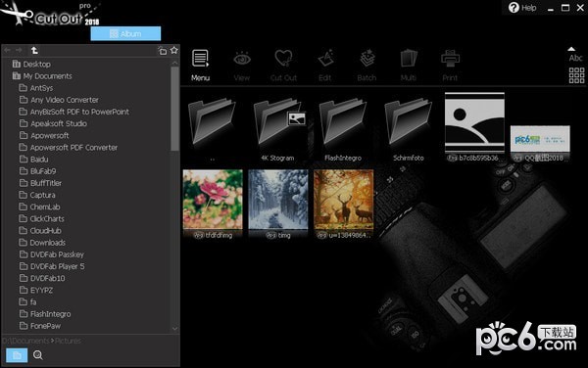Click the folder tree scrollbar down arrow
This screenshot has width=588, height=368.
click(174, 329)
